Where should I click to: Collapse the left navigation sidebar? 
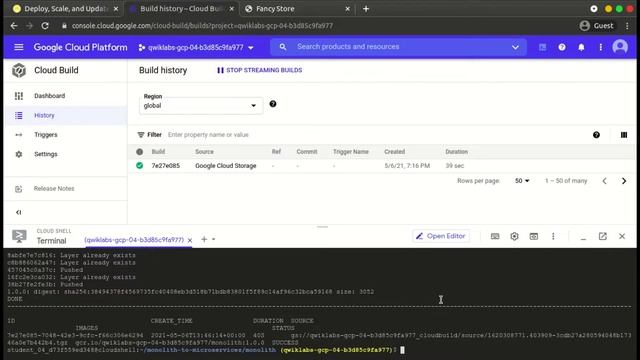point(18,212)
